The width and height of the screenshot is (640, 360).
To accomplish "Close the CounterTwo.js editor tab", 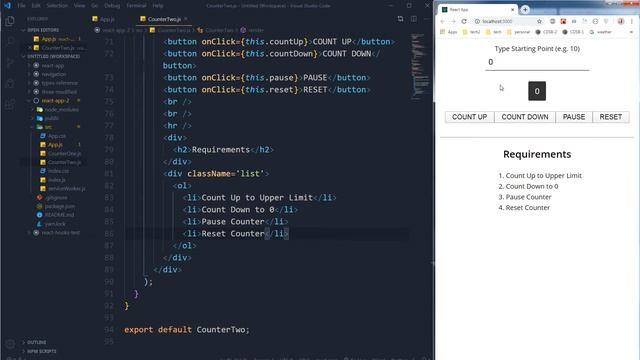I will click(186, 19).
